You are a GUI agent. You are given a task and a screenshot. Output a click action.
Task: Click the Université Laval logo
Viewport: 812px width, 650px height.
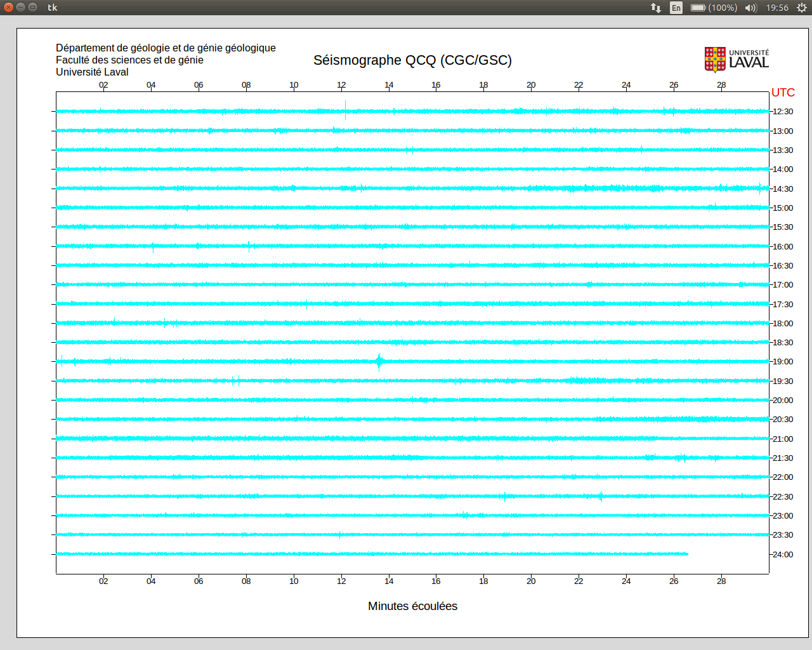coord(737,60)
